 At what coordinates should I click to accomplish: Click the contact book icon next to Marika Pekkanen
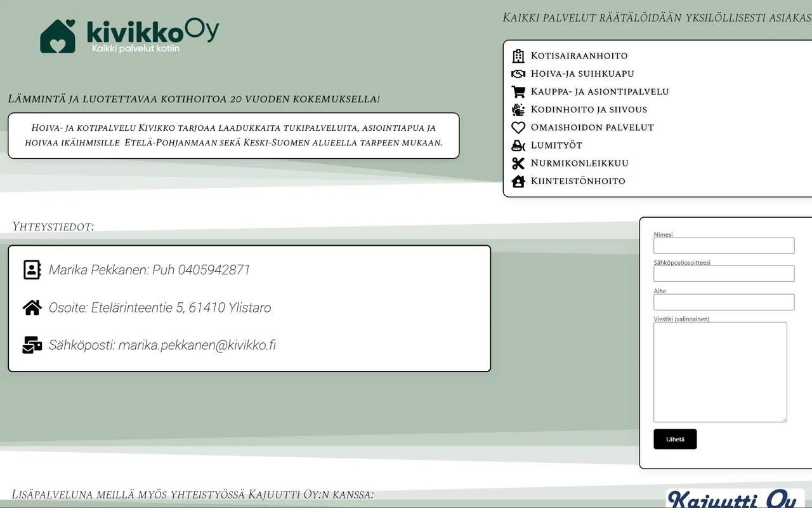(x=32, y=270)
